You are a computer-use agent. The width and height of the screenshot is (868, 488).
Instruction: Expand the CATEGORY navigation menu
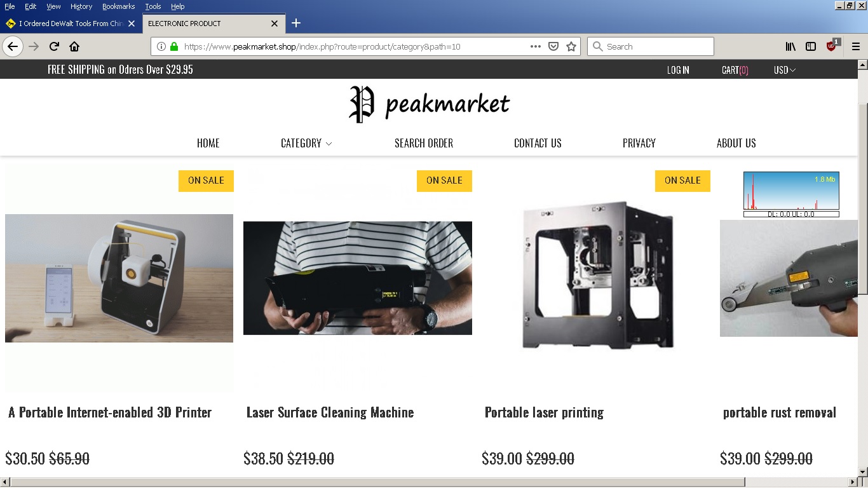(x=306, y=143)
